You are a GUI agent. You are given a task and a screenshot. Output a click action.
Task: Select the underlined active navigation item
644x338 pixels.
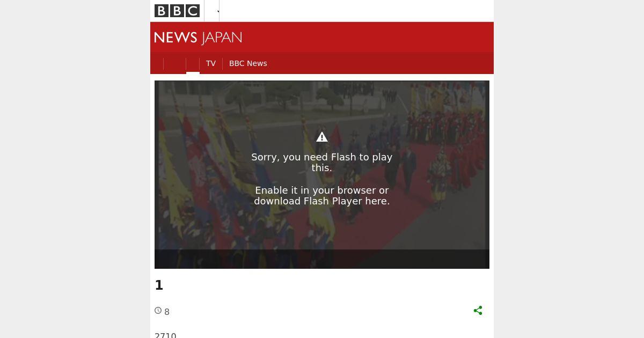pos(193,64)
